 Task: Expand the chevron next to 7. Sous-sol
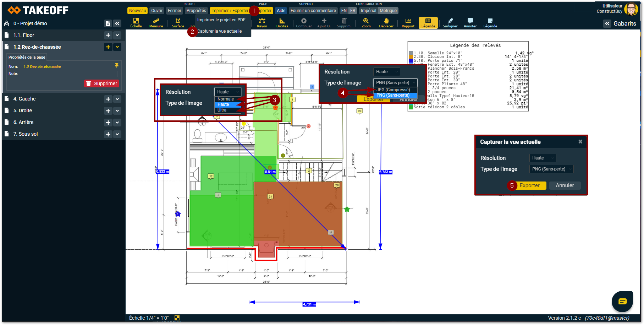[x=117, y=134]
